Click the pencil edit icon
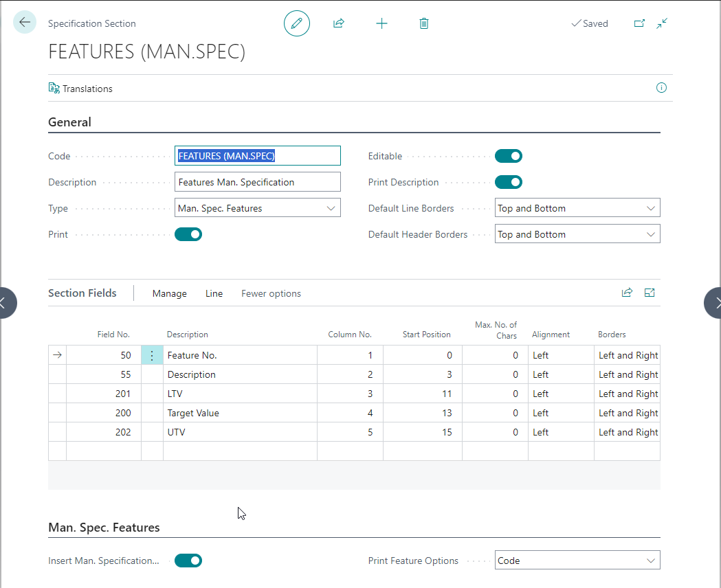721x588 pixels. (297, 23)
